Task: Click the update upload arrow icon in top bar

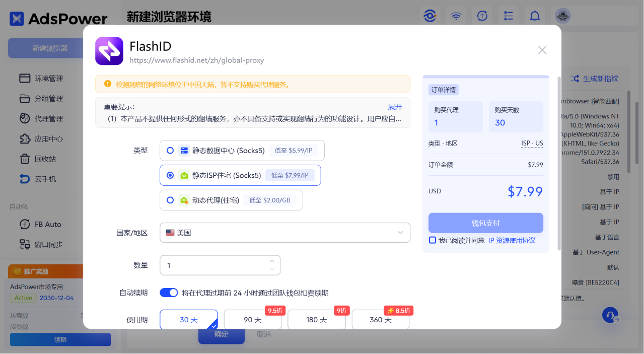Action: pyautogui.click(x=482, y=16)
